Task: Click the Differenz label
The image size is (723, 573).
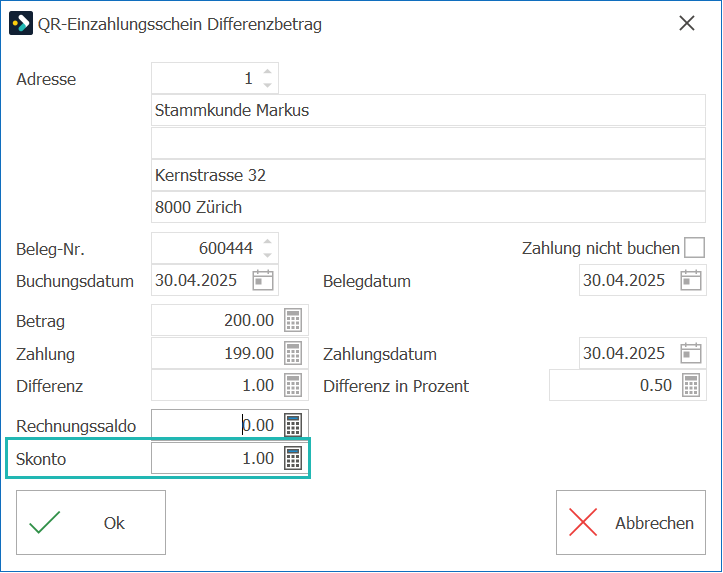Action: click(49, 386)
